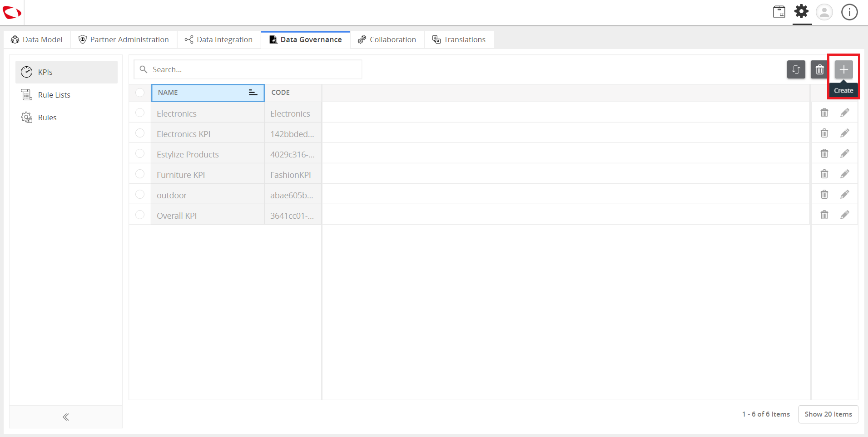Click the info icon in header

pyautogui.click(x=849, y=12)
